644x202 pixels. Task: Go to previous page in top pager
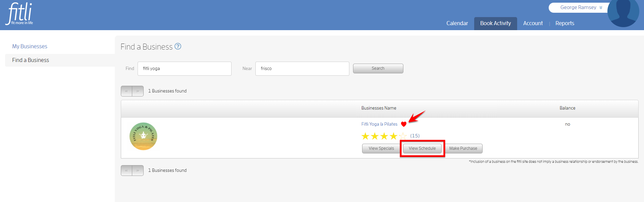pyautogui.click(x=127, y=91)
